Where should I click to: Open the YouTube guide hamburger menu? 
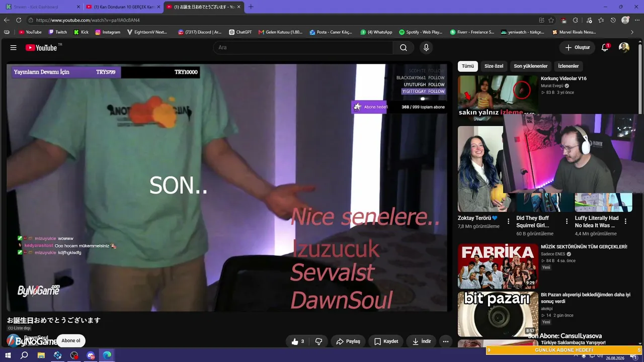pyautogui.click(x=14, y=47)
